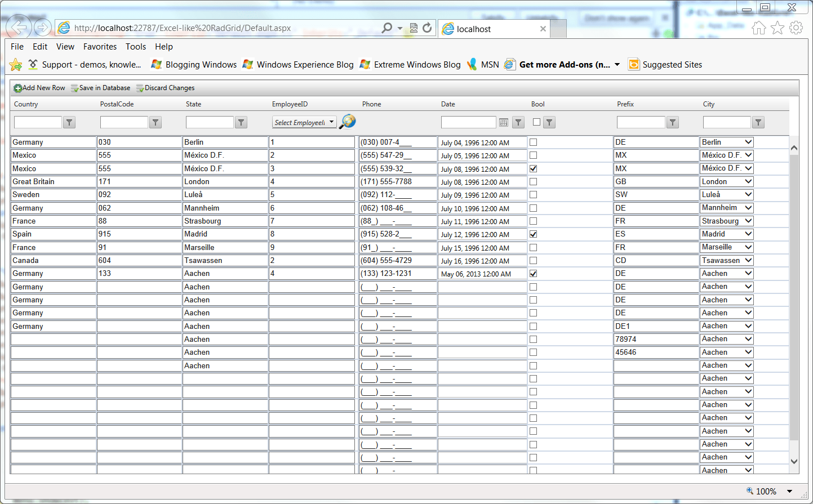
Task: Check the Bool checkbox for the Madrid row
Action: click(532, 234)
